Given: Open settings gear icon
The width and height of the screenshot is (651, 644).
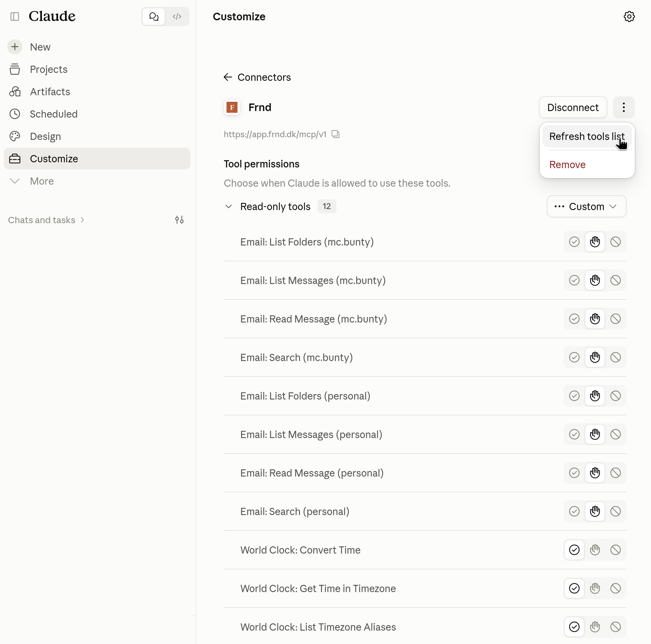Looking at the screenshot, I should point(629,17).
